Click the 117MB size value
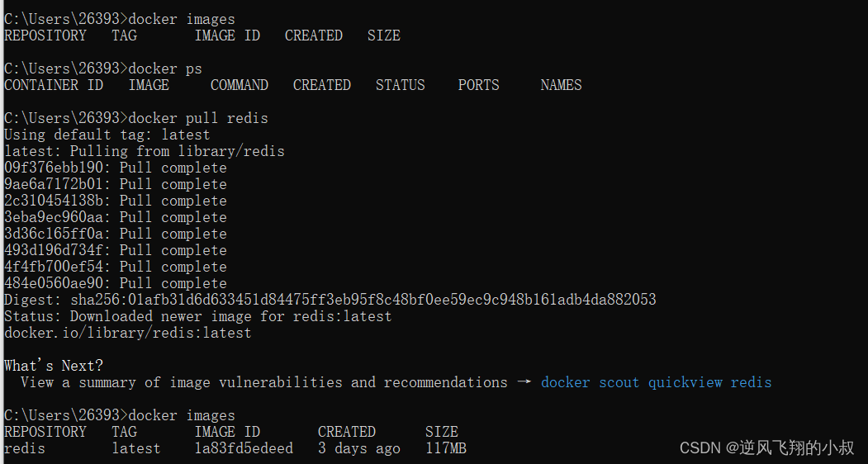Screen dimensions: 868x464 446,448
